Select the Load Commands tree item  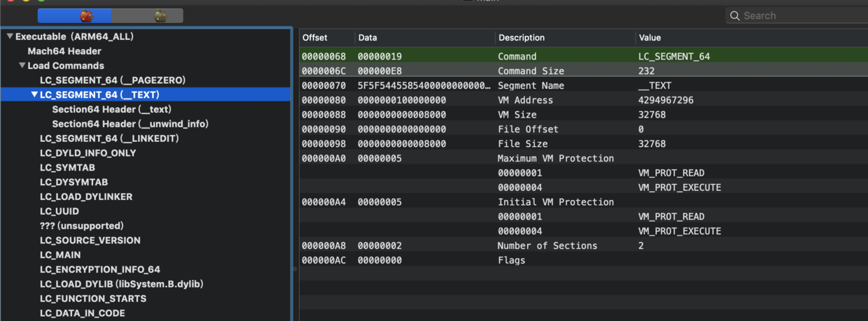click(x=66, y=66)
